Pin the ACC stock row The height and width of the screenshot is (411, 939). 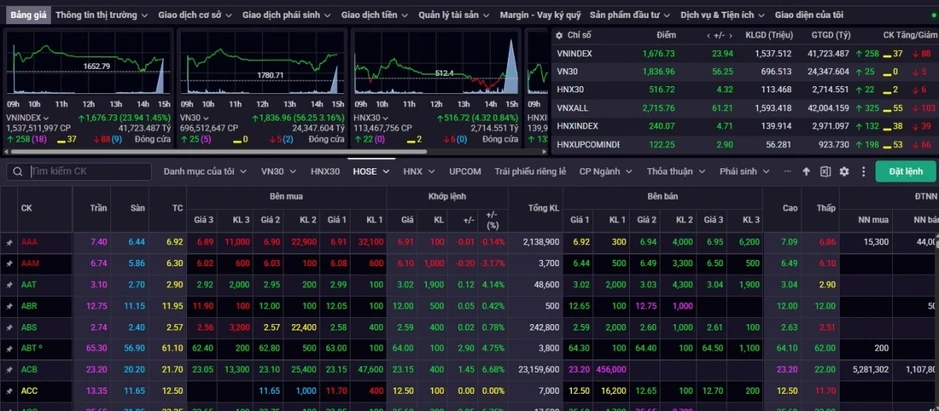point(9,391)
